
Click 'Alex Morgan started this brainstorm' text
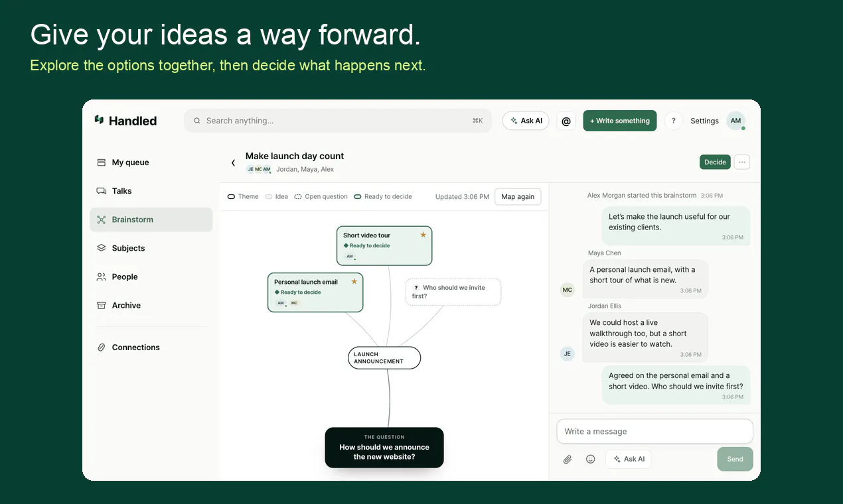point(642,196)
